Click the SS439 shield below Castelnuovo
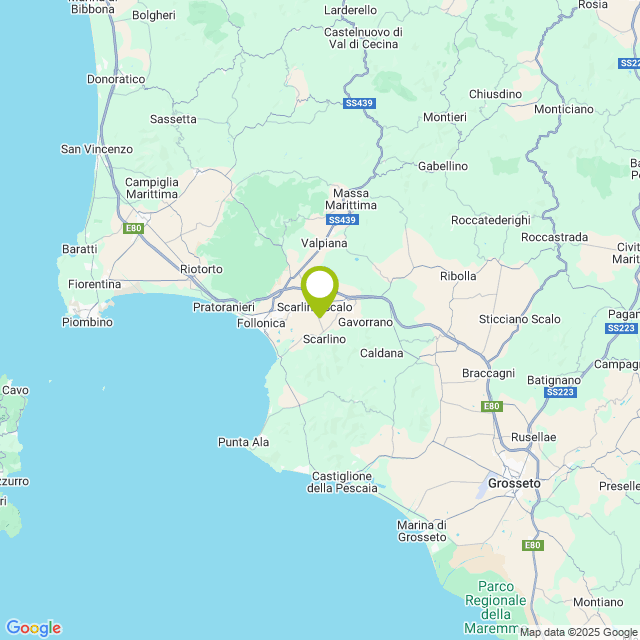Viewport: 640px width, 640px height. click(359, 103)
